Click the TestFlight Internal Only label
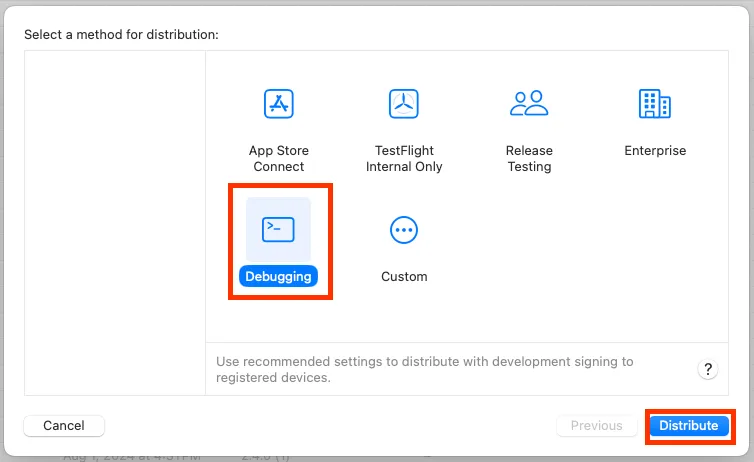The height and width of the screenshot is (462, 754). pos(404,158)
